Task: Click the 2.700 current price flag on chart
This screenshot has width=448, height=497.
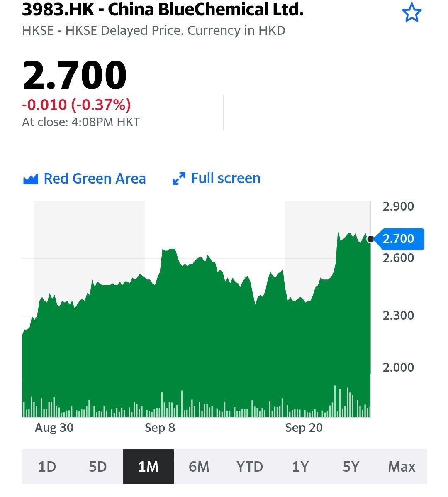Action: point(399,239)
